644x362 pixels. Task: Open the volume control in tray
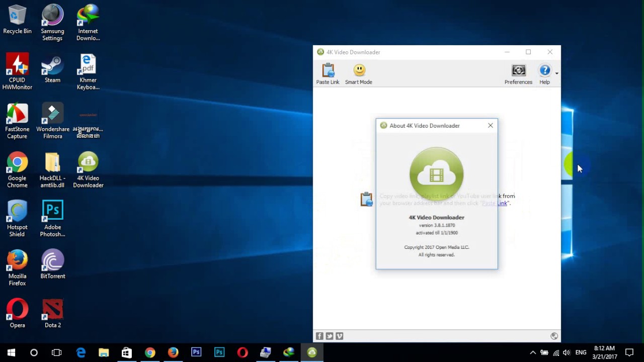pyautogui.click(x=567, y=352)
